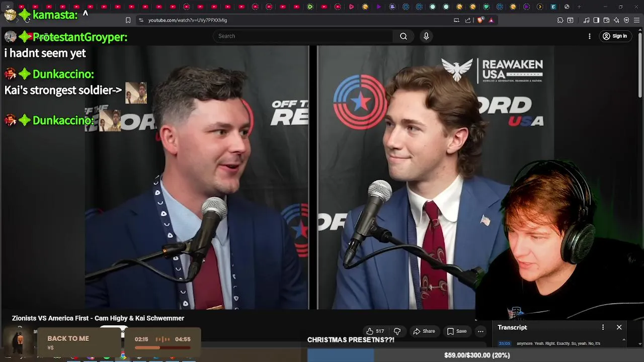Click the tab search icon in the toolbar

click(571, 20)
